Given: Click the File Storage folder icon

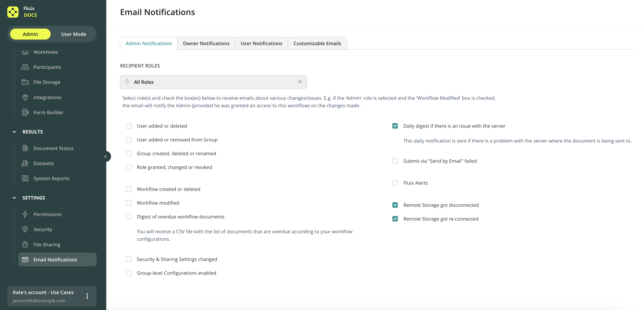Looking at the screenshot, I should (x=25, y=82).
